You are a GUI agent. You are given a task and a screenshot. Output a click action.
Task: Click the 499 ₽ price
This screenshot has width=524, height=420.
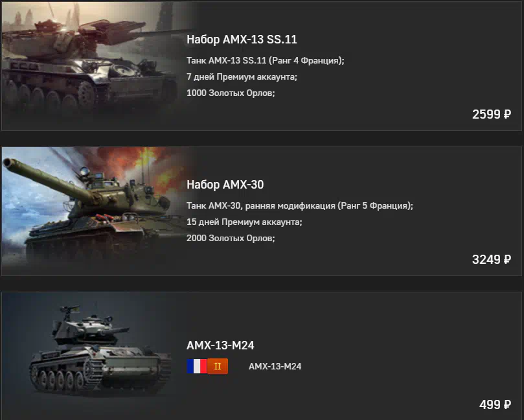(x=495, y=404)
